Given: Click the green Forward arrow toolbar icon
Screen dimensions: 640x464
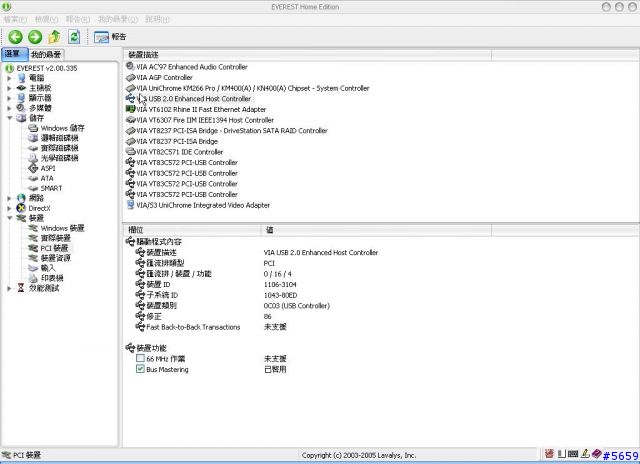Looking at the screenshot, I should (x=35, y=37).
